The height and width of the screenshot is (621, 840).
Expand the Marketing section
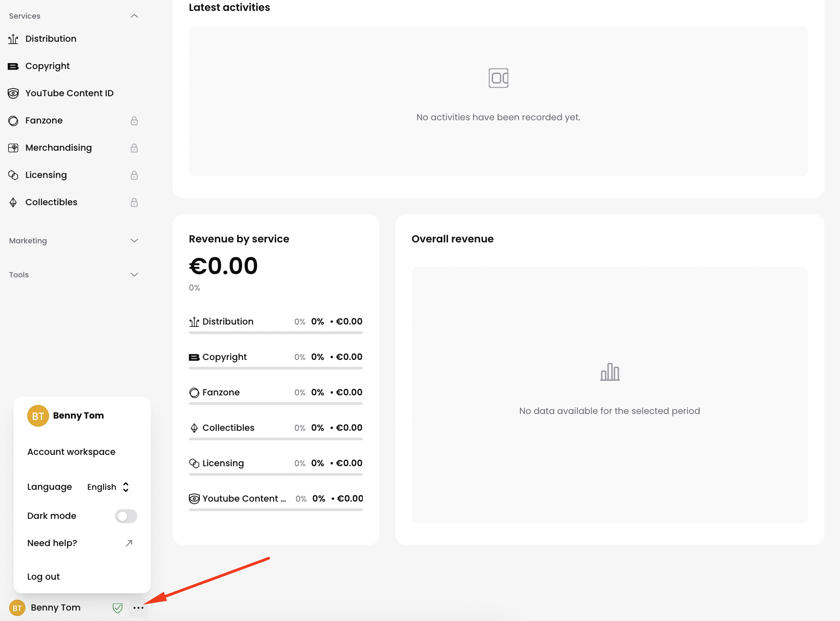point(134,241)
